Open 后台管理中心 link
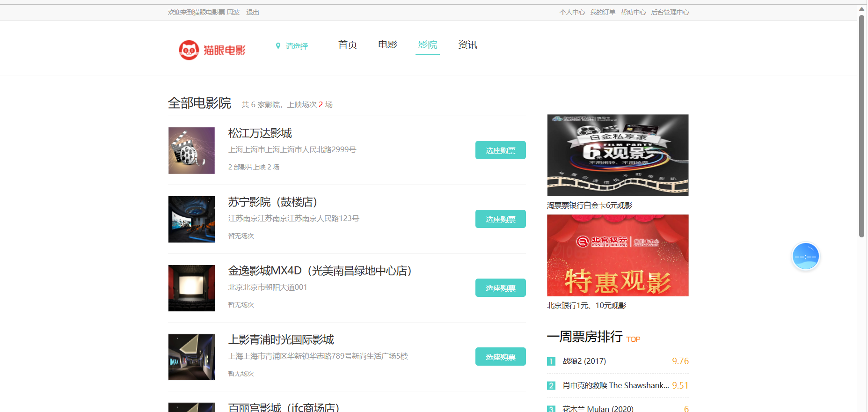The width and height of the screenshot is (868, 412). (x=670, y=13)
